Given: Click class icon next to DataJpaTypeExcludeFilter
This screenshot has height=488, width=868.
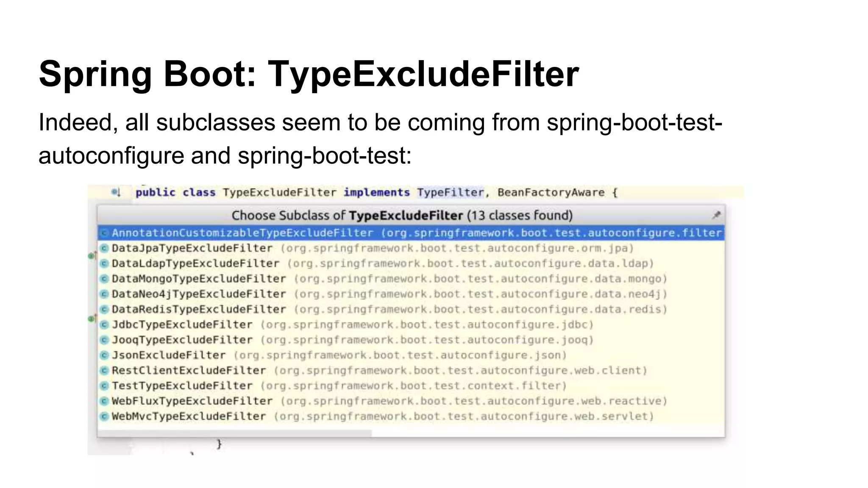Looking at the screenshot, I should (104, 248).
